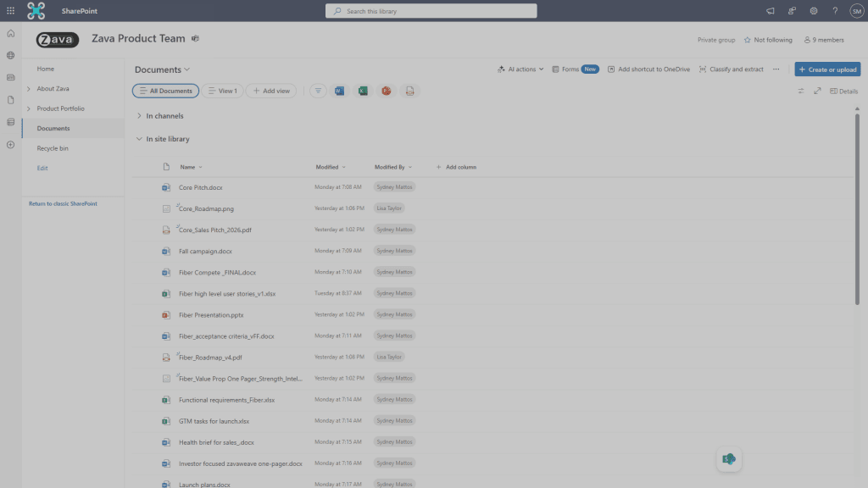Screen dimensions: 868x488
Task: Open Fiber_Roadmap_v4.pdf file
Action: (210, 358)
